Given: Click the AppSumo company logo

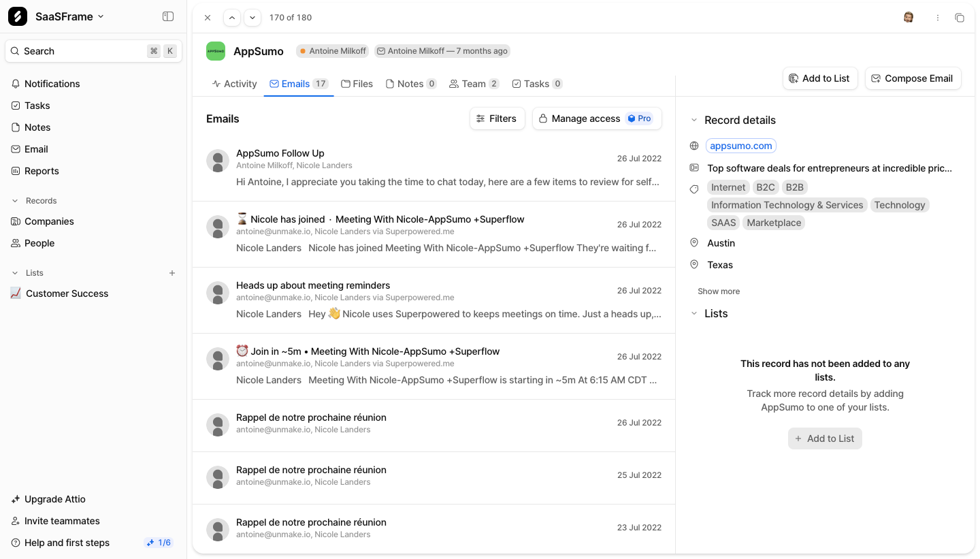Looking at the screenshot, I should click(x=216, y=51).
